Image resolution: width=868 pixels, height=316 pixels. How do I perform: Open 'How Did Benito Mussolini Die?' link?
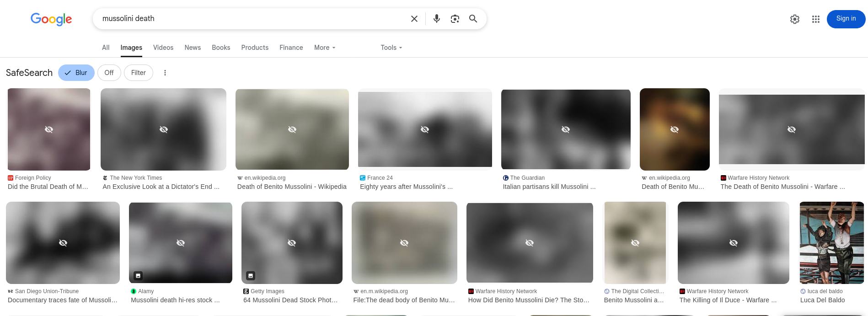[x=529, y=300]
